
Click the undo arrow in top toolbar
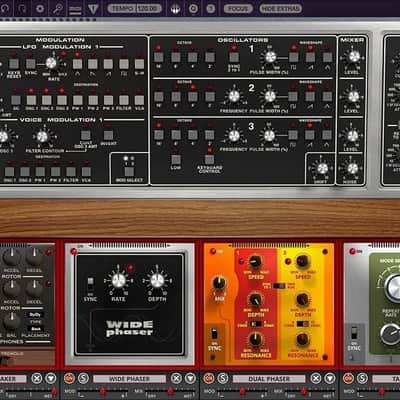click(6, 8)
